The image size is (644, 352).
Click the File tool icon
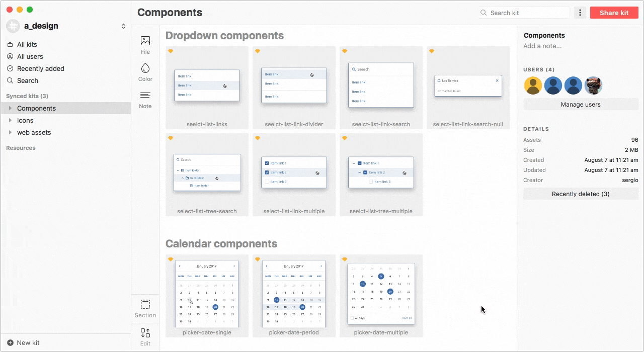click(145, 41)
